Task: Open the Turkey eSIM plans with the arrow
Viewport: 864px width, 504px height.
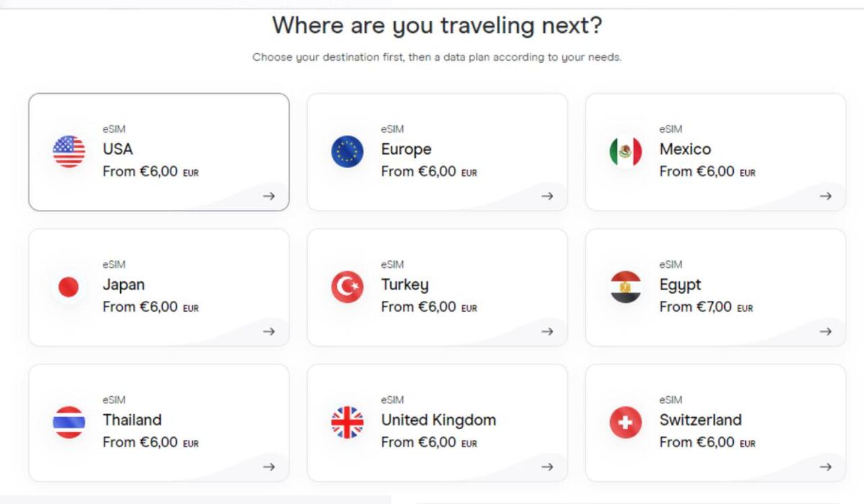Action: [x=548, y=331]
